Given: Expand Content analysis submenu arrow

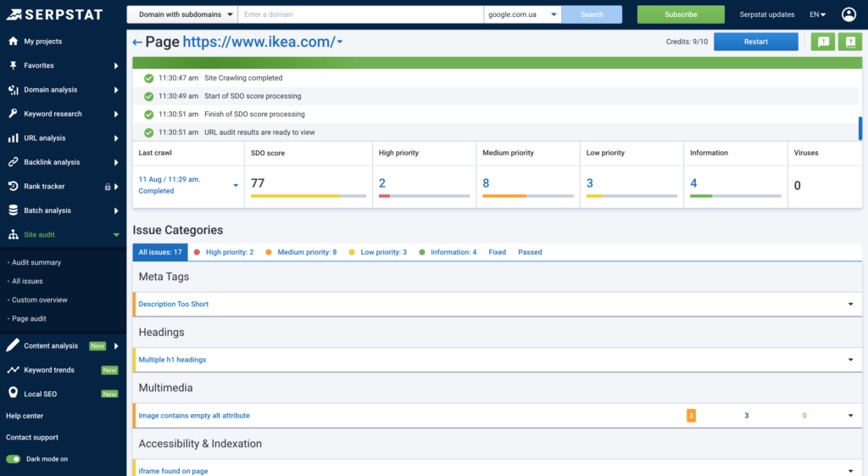Looking at the screenshot, I should point(116,346).
